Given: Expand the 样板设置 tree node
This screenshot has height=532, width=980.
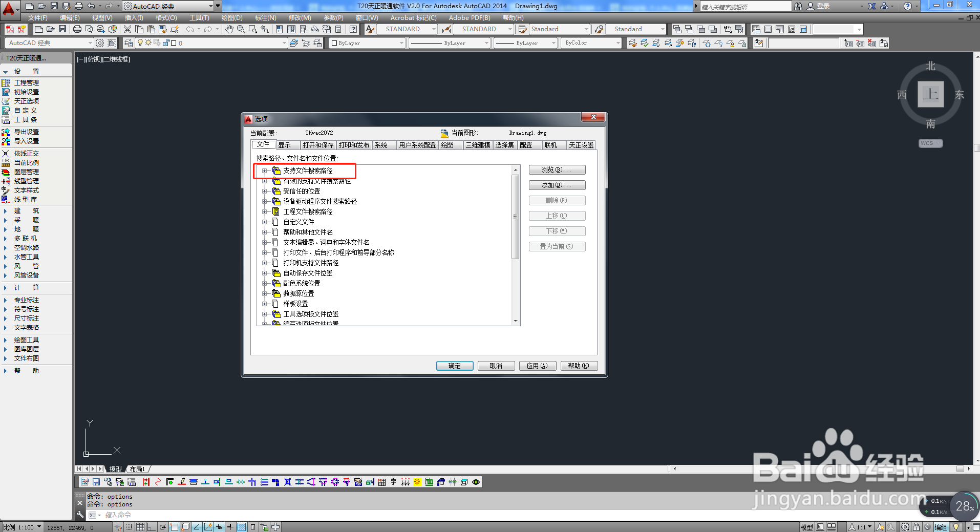Looking at the screenshot, I should (x=264, y=304).
